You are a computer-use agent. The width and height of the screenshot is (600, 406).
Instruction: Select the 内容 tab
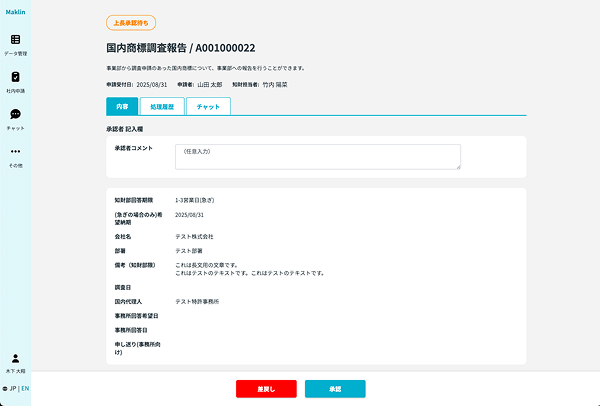122,105
